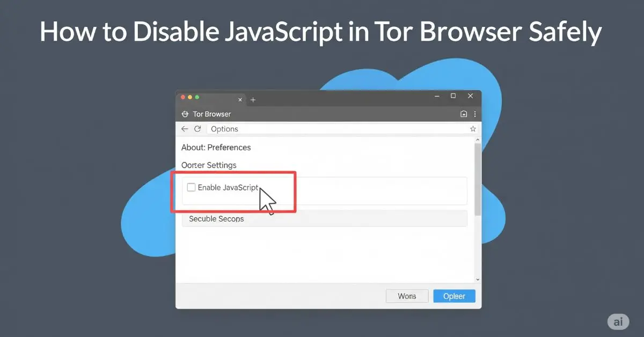The height and width of the screenshot is (337, 644).
Task: Click the vertical scrollbar thumb
Action: [x=478, y=179]
